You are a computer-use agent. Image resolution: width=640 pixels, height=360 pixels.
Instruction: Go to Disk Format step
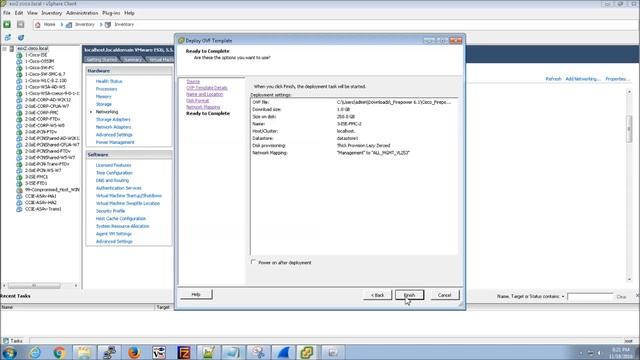(198, 100)
